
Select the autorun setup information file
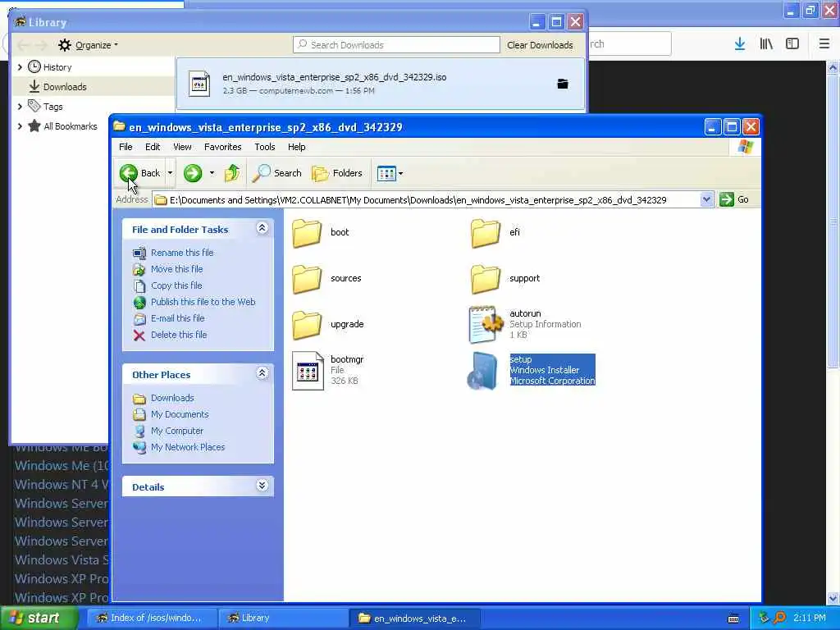[486, 325]
